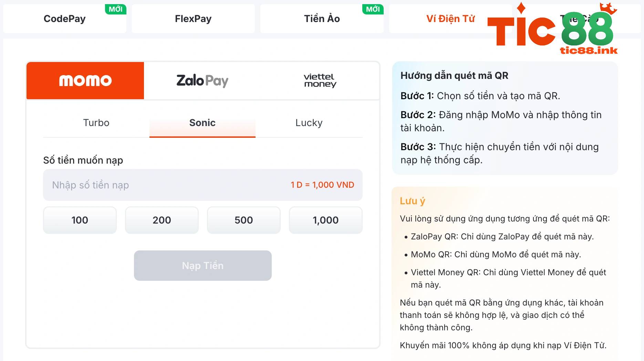Choose the ZaloPay wallet logo
The image size is (644, 361).
pyautogui.click(x=202, y=81)
